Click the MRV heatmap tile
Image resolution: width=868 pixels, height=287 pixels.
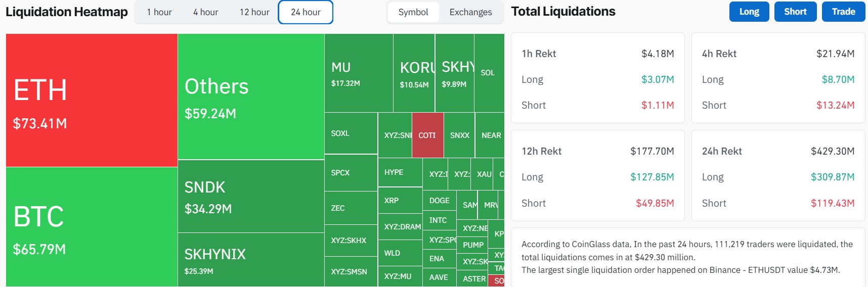pos(488,205)
